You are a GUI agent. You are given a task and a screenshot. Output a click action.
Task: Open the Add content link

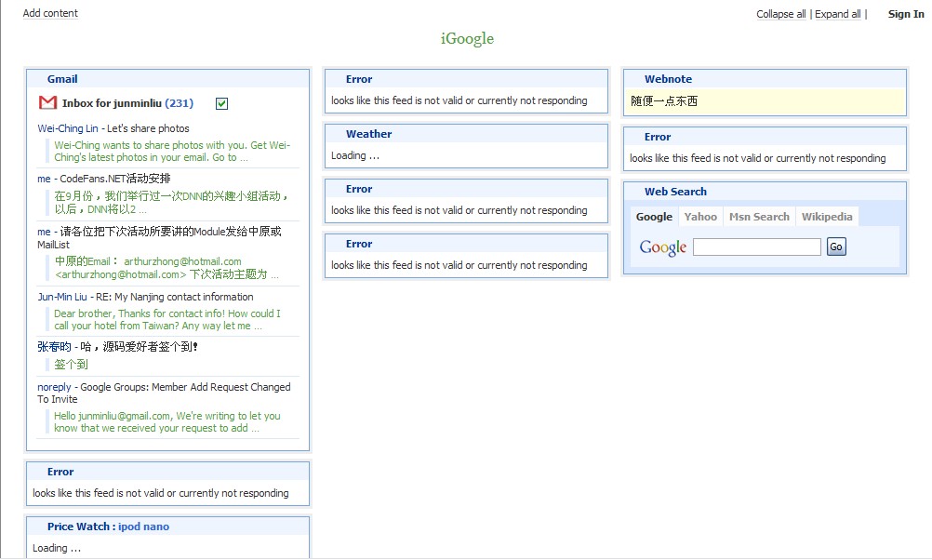click(x=50, y=13)
